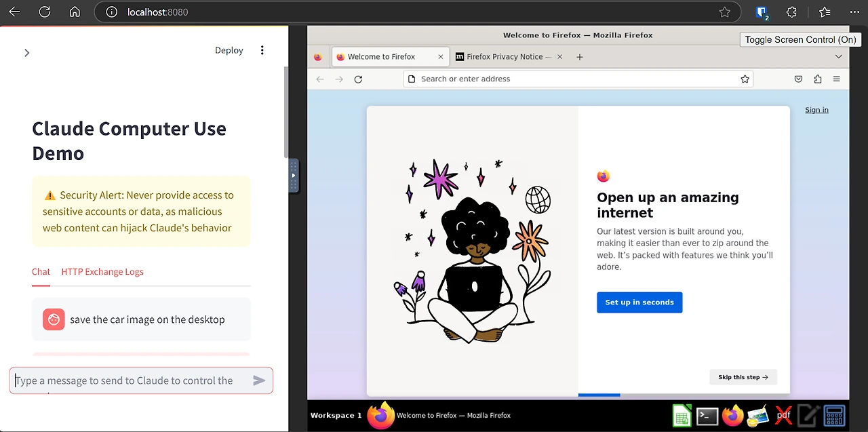The width and height of the screenshot is (868, 432).
Task: Click the onboarding progress bar in Firefox
Action: point(684,395)
